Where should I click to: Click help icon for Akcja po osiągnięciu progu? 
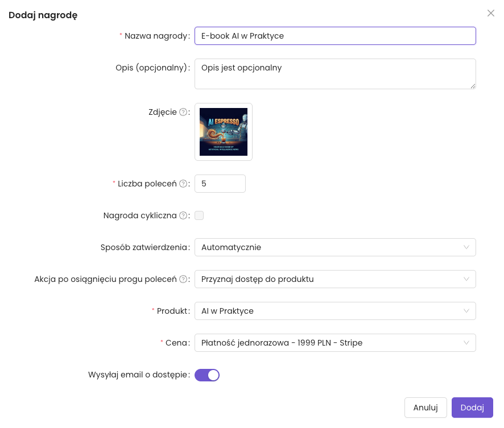pos(183,279)
